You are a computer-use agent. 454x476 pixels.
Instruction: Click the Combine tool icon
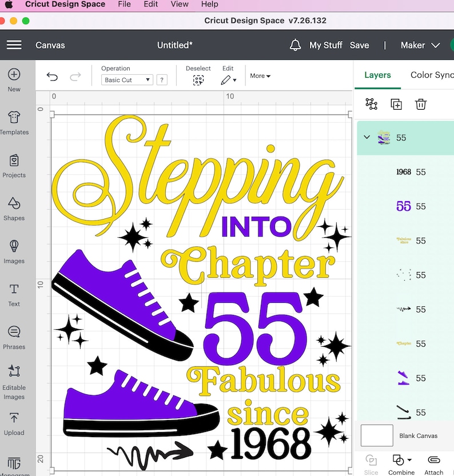point(398,460)
